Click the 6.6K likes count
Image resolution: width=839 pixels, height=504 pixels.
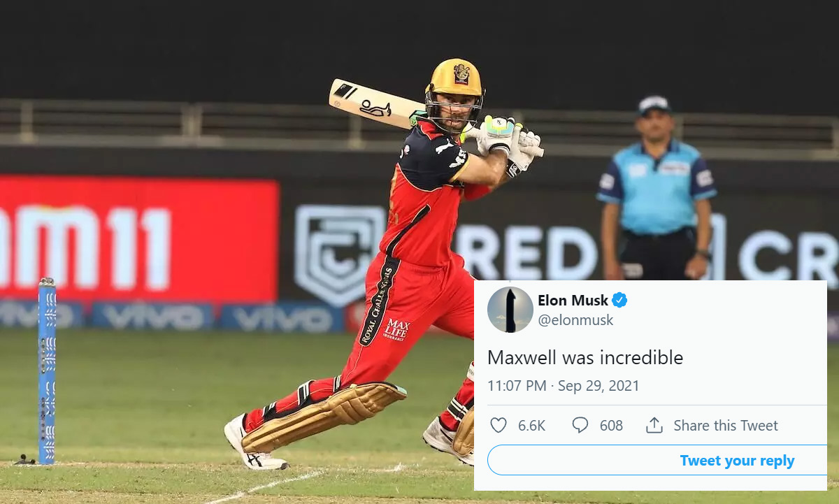pyautogui.click(x=531, y=425)
